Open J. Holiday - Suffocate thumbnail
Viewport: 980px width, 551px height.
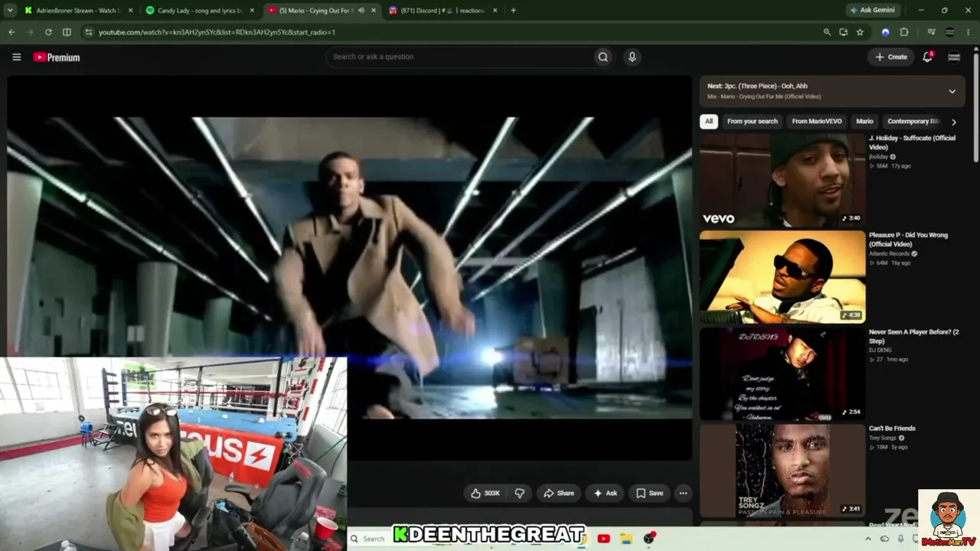click(x=782, y=181)
